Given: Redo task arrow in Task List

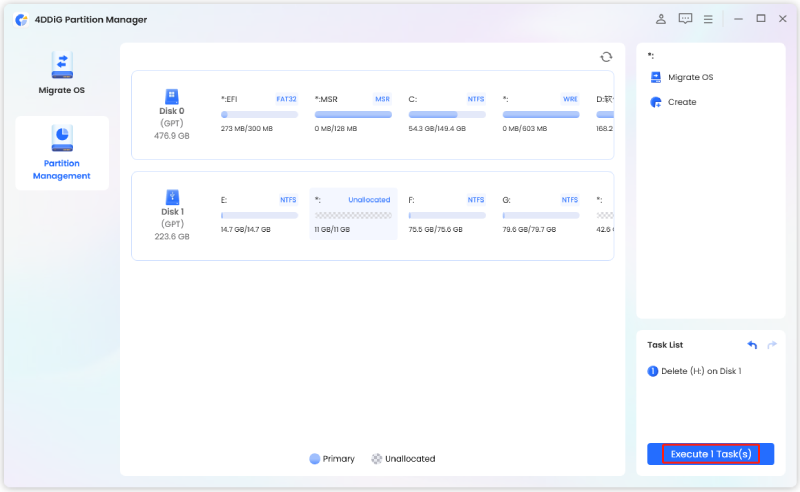Looking at the screenshot, I should click(772, 345).
